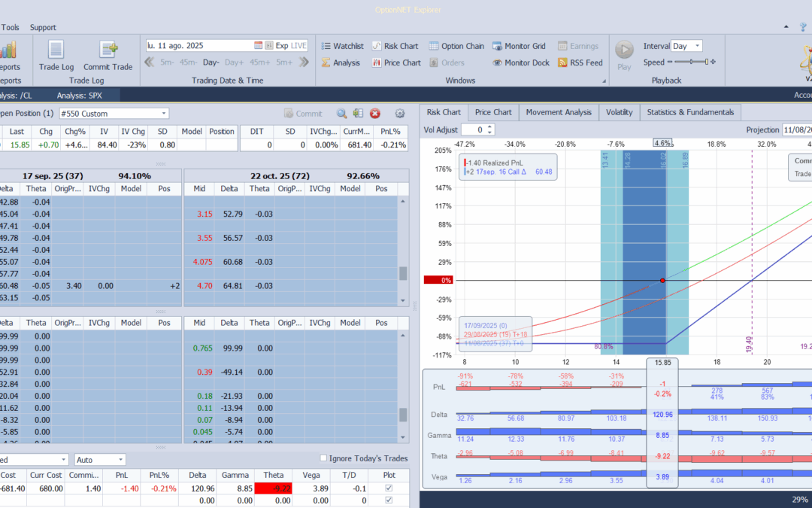Viewport: 812px width, 508px height.
Task: Click the 4.70 Mid price in 22 oct chain
Action: pyautogui.click(x=199, y=286)
